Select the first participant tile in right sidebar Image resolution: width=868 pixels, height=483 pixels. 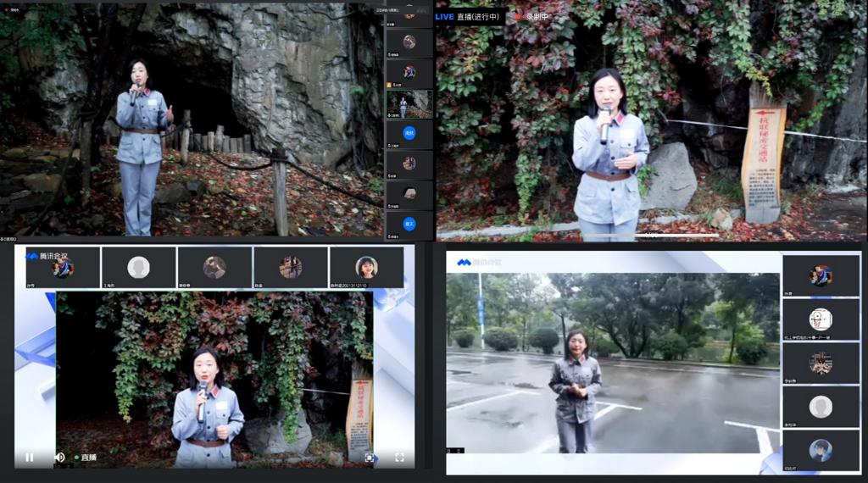820,276
